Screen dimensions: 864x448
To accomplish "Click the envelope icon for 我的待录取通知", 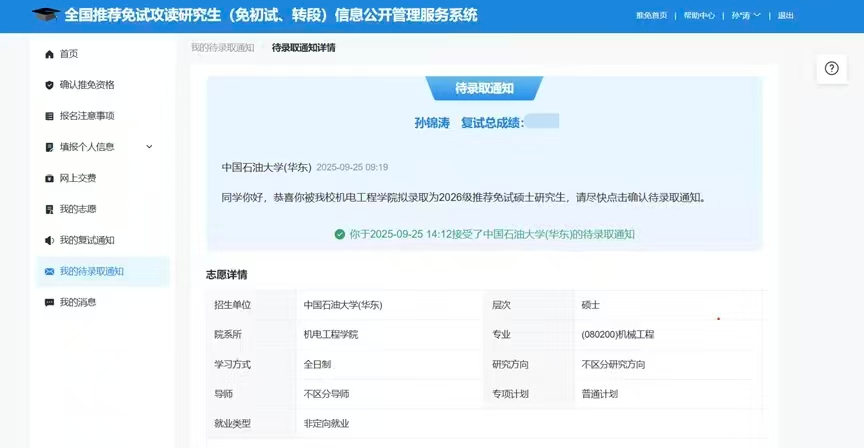I will pos(50,271).
